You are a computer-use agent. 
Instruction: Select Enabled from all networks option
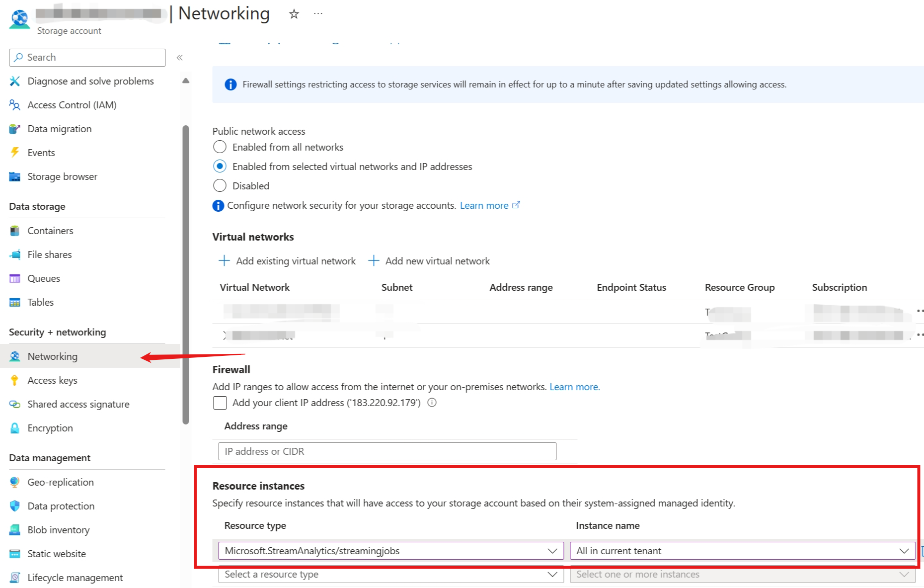220,147
